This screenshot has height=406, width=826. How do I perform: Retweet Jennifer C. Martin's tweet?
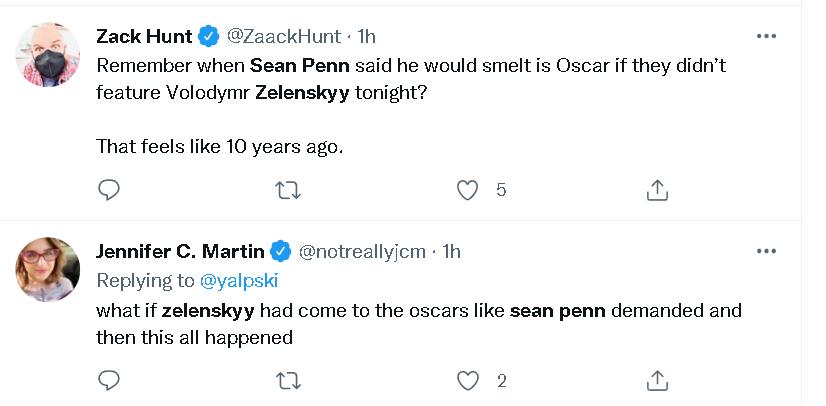coord(288,380)
